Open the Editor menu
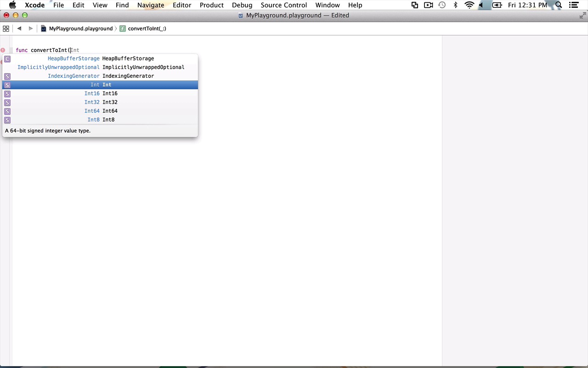Screen dimensions: 588x368 [x=182, y=5]
